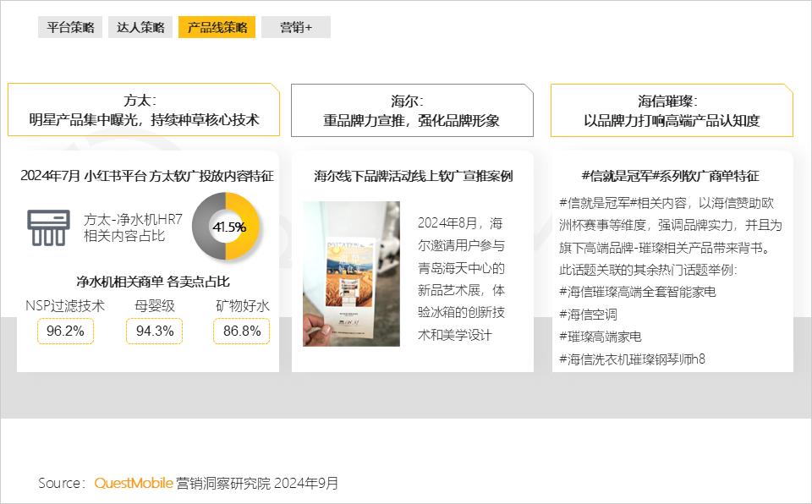Viewport: 812px width, 504px height.
Task: Open the highlighted 产品线策略 tab
Action: tap(217, 27)
